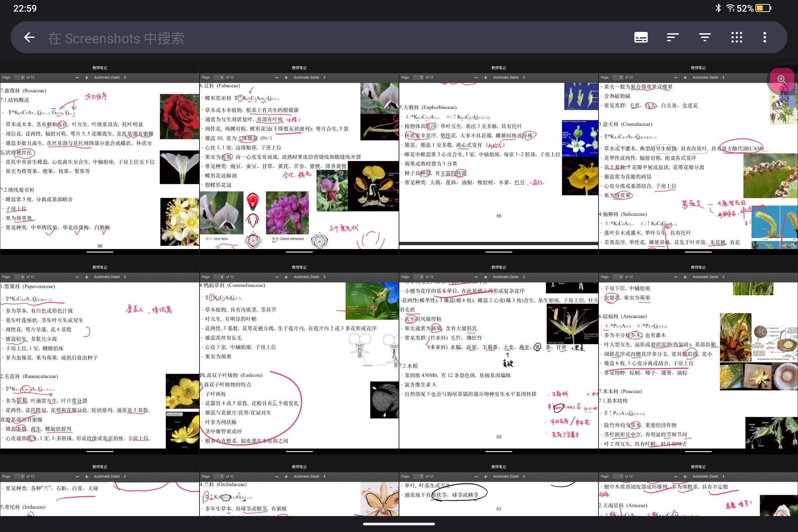Viewport: 798px width, 532px height.
Task: Tap the Bluetooth status bar icon
Action: click(718, 8)
